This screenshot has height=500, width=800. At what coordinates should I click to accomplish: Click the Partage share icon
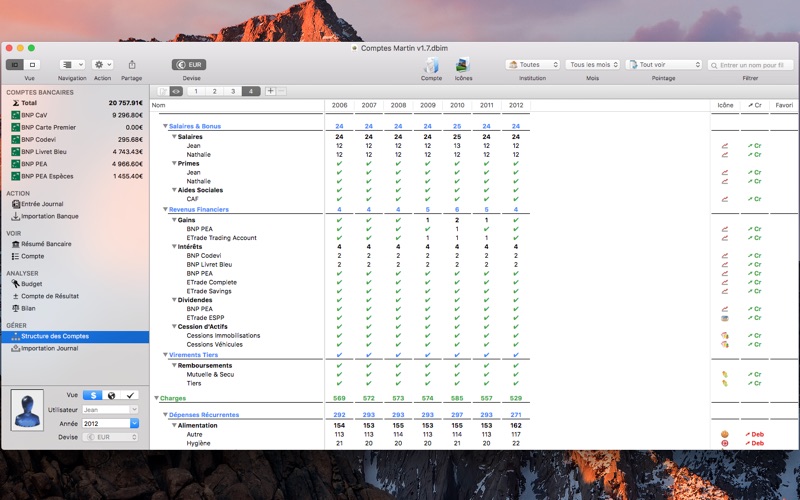tap(132, 65)
